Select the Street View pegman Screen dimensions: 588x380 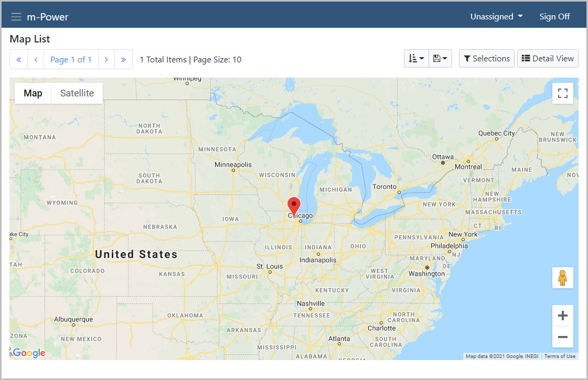(562, 278)
